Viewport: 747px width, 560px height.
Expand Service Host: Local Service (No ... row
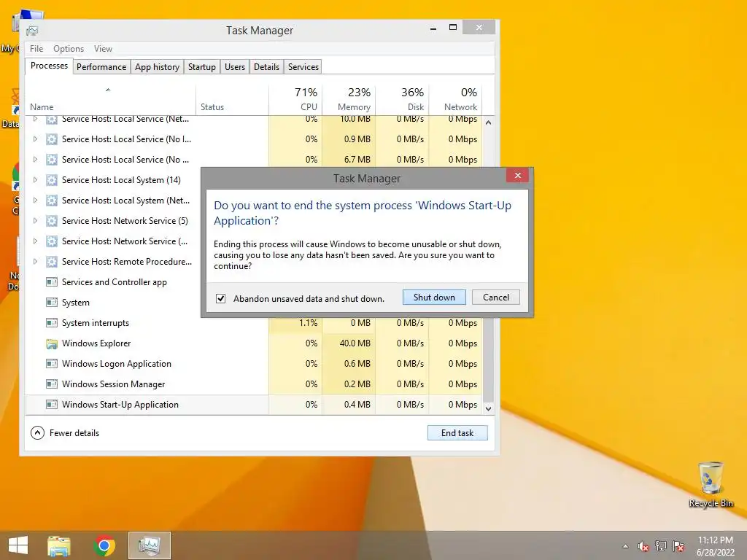pyautogui.click(x=35, y=160)
